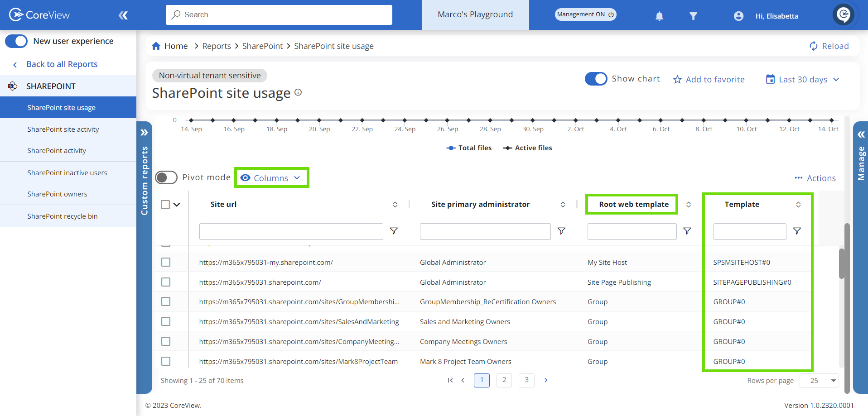
Task: Open Last 30 days date dropdown
Action: click(x=803, y=80)
